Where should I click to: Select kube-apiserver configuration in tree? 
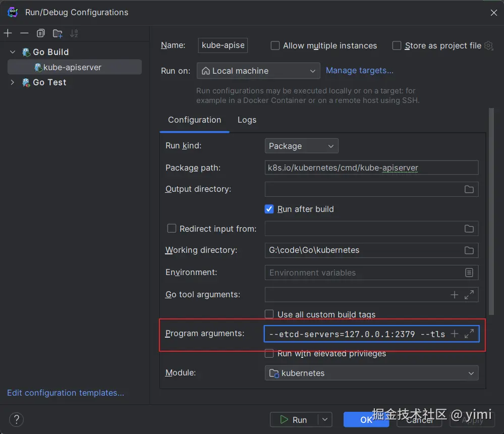click(x=75, y=67)
